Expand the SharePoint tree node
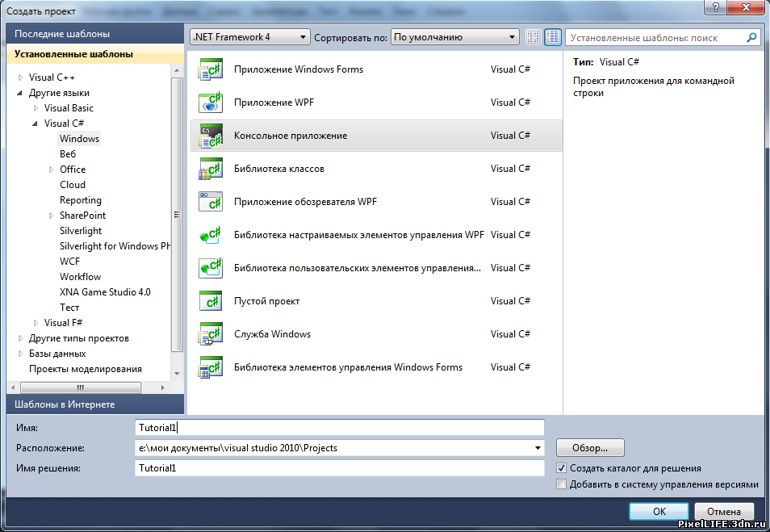Viewport: 770px width, 532px height. [51, 216]
